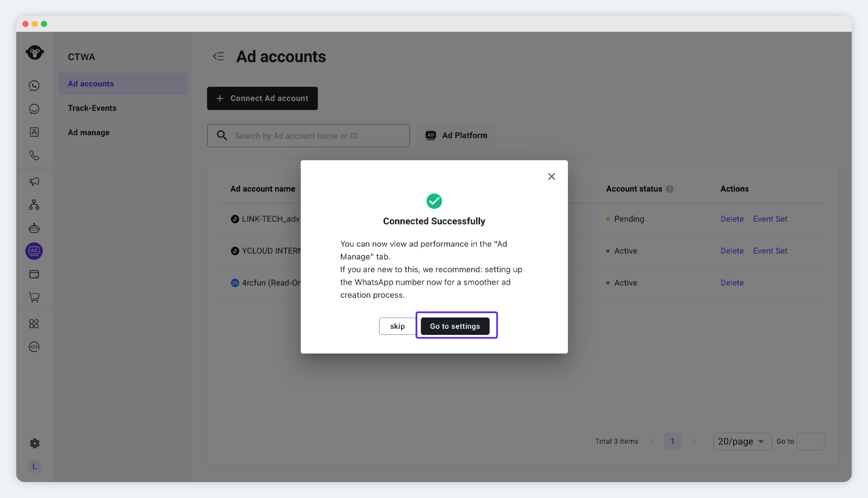Open the robot chatbot icon

coord(34,228)
